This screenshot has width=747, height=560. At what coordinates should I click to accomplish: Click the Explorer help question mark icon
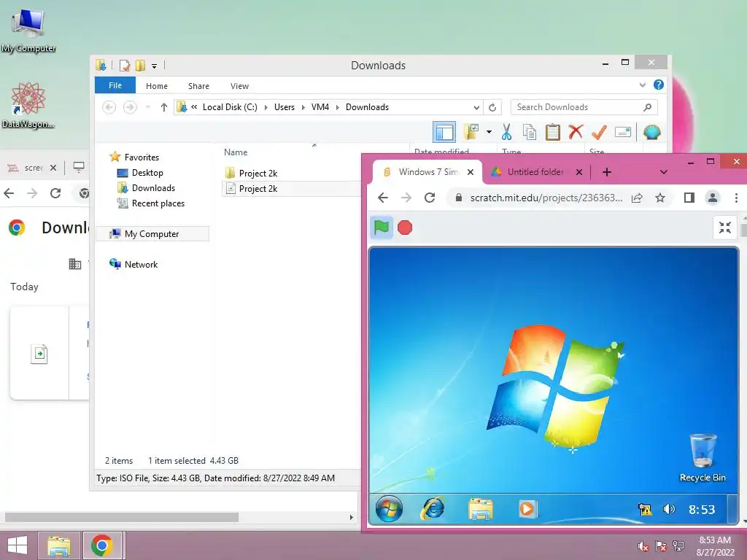click(x=659, y=85)
